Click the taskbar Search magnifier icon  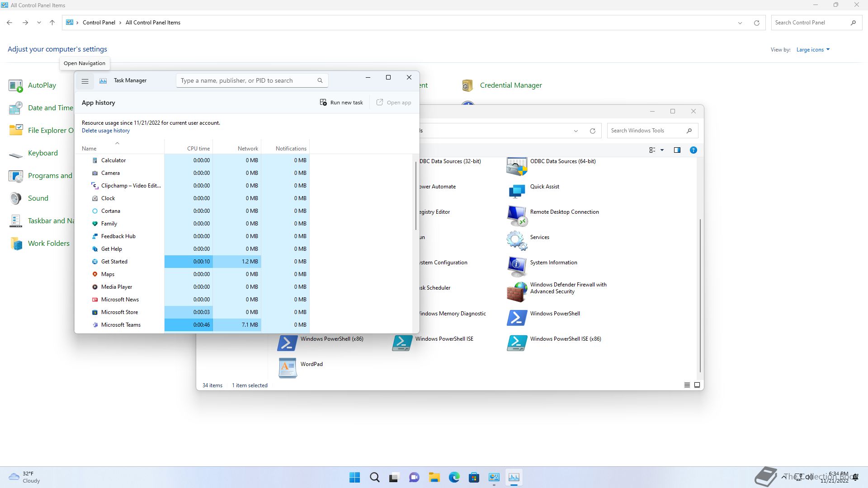click(x=375, y=477)
